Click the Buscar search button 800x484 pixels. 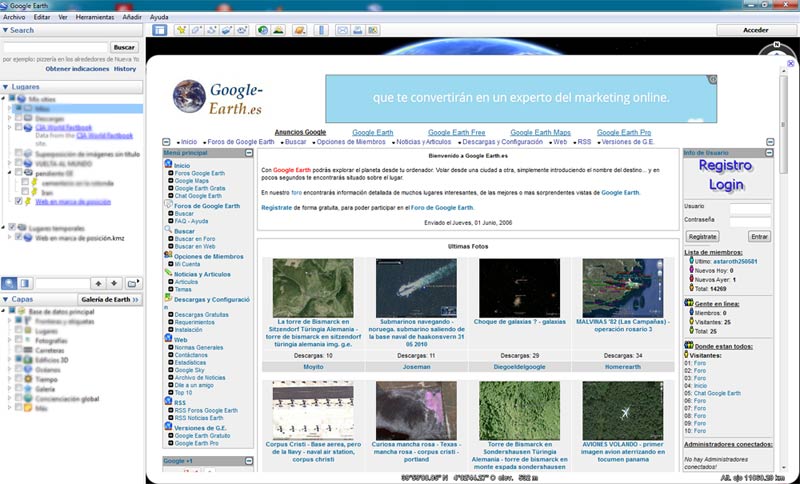coord(124,47)
